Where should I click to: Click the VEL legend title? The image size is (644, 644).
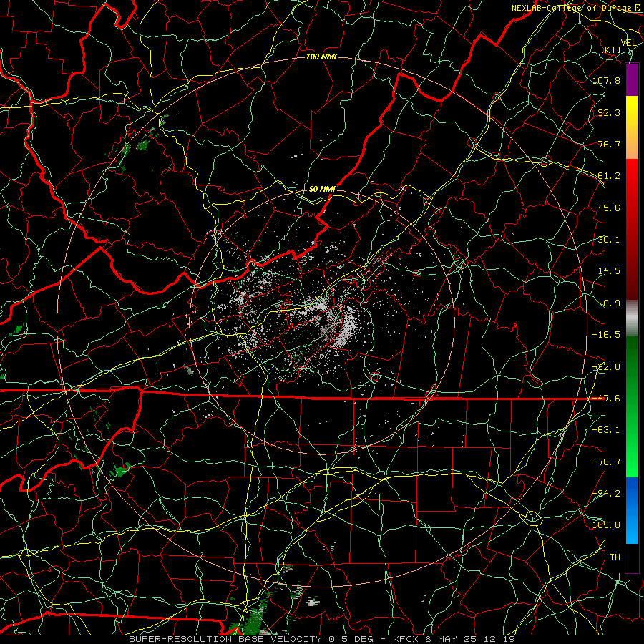click(x=628, y=43)
